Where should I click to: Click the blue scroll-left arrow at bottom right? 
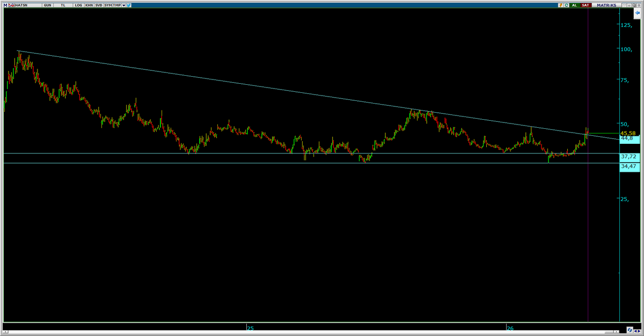tap(635, 331)
